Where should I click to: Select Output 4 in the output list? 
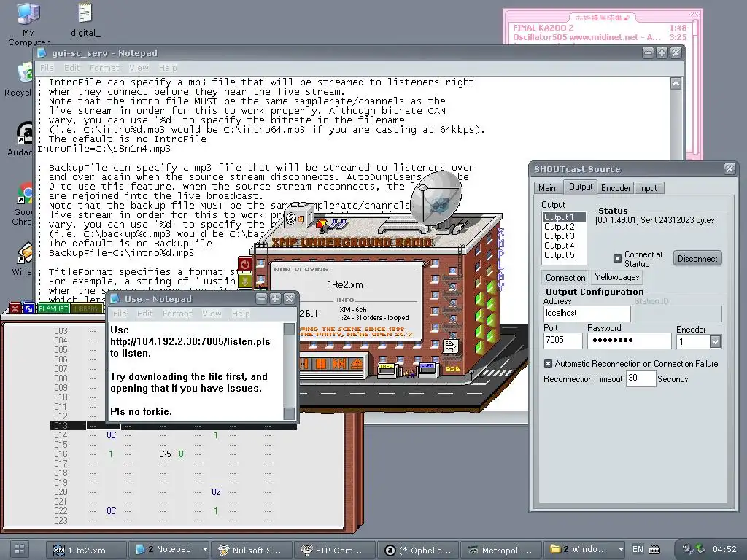click(x=564, y=246)
